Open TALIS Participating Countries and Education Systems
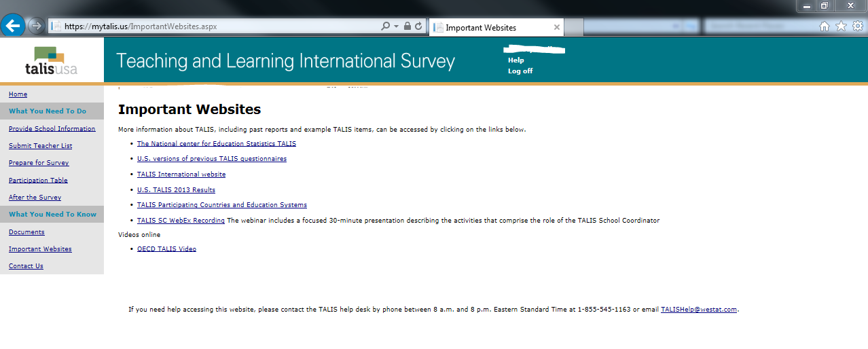 (x=222, y=205)
